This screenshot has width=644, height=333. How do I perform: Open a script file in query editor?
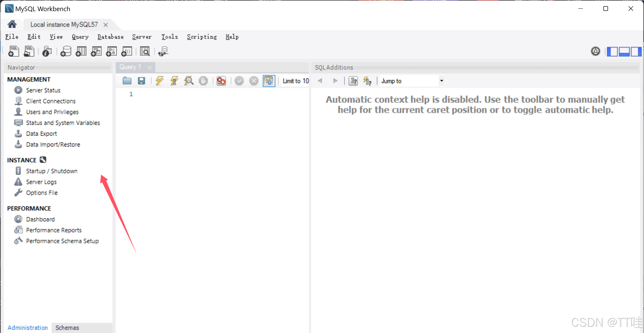coord(127,81)
